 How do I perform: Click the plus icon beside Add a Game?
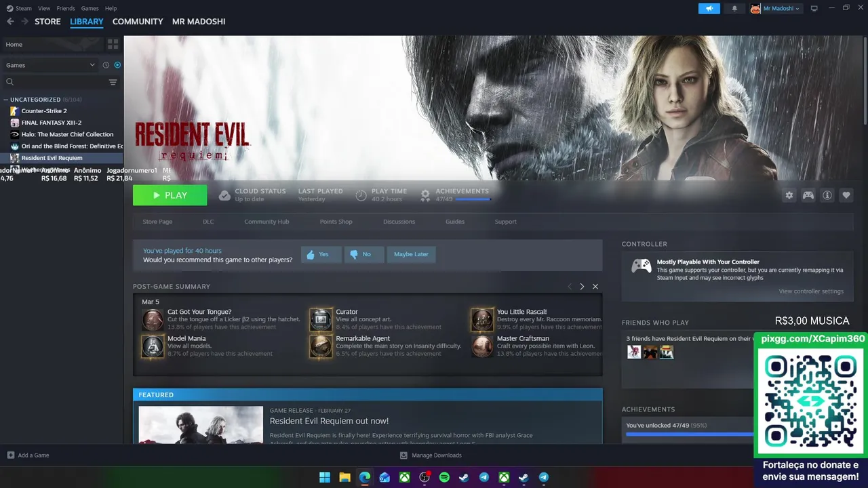tap(10, 455)
